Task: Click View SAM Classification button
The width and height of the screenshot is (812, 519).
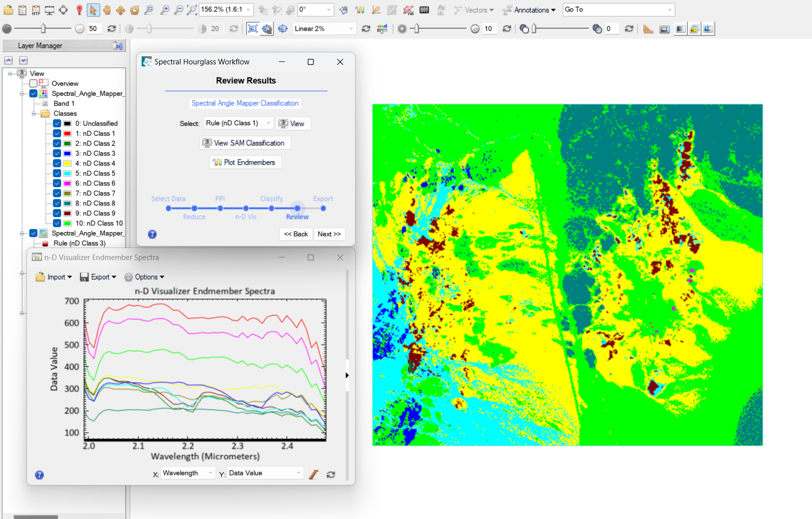Action: coord(244,143)
